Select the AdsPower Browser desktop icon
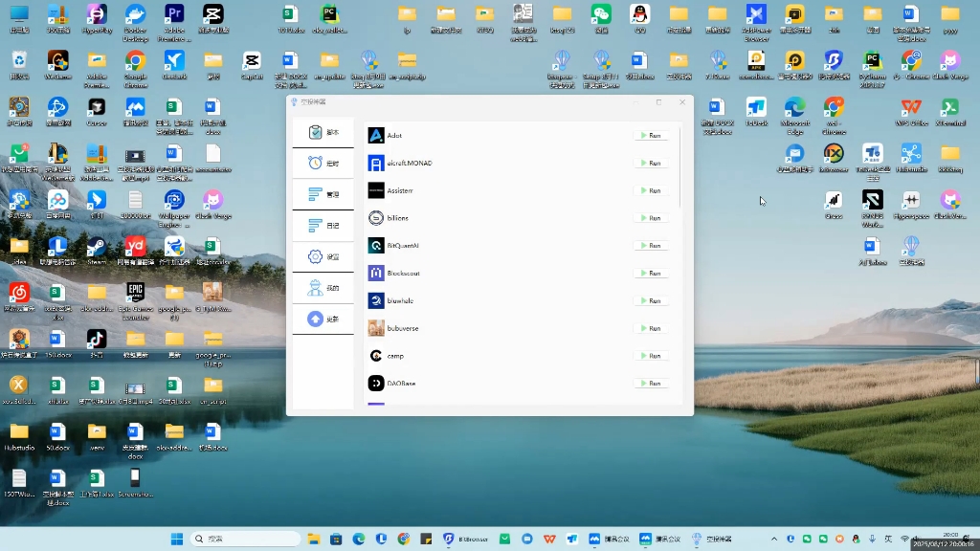This screenshot has height=551, width=980. [x=756, y=23]
